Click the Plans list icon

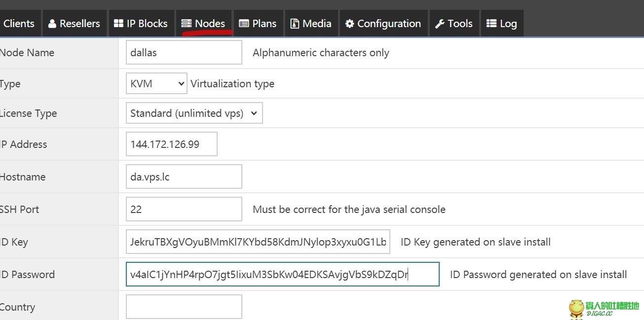(x=244, y=24)
